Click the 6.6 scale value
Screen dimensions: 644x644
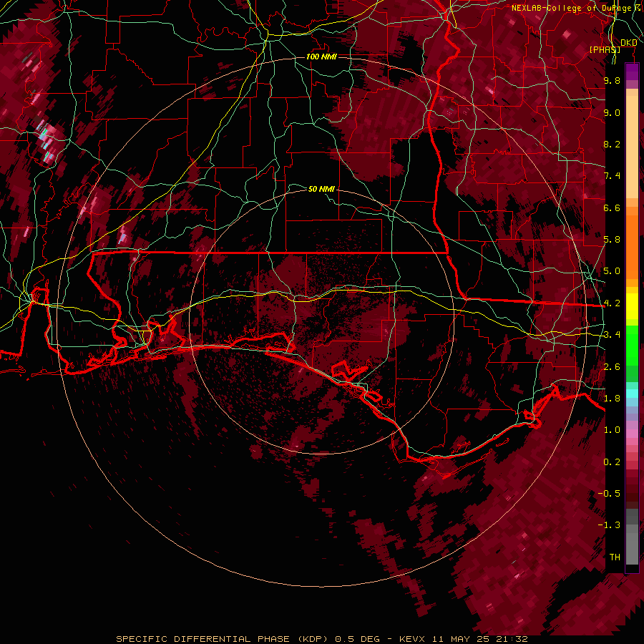(612, 208)
